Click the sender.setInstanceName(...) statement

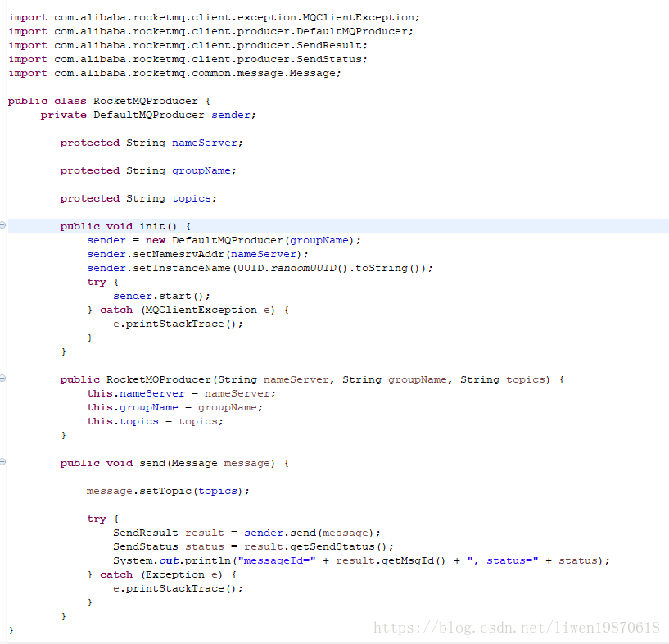click(260, 268)
